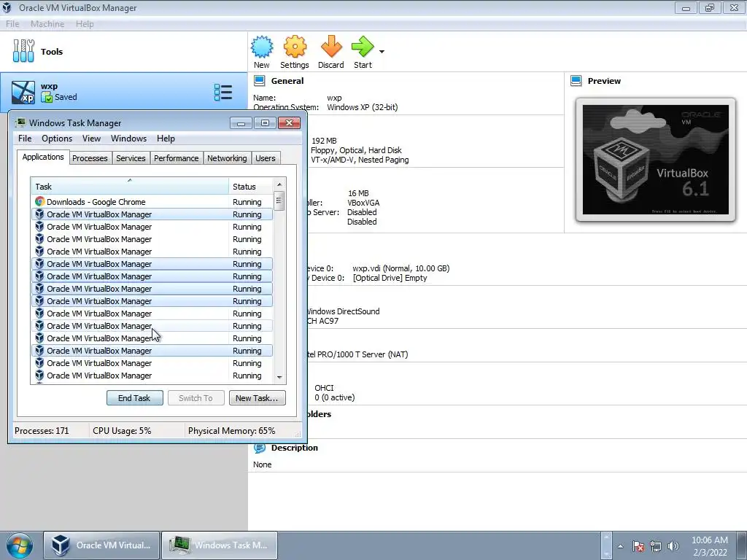Screen dimensions: 747x560
Task: Click the [Optical Drive] Empty entry
Action: click(x=390, y=278)
